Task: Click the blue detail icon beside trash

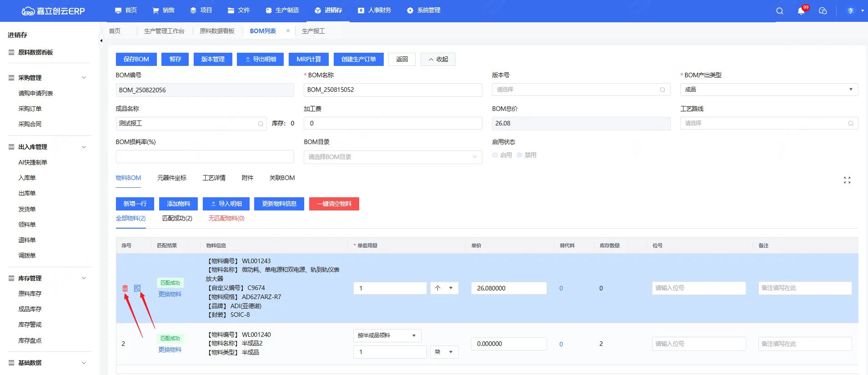Action: click(x=137, y=288)
